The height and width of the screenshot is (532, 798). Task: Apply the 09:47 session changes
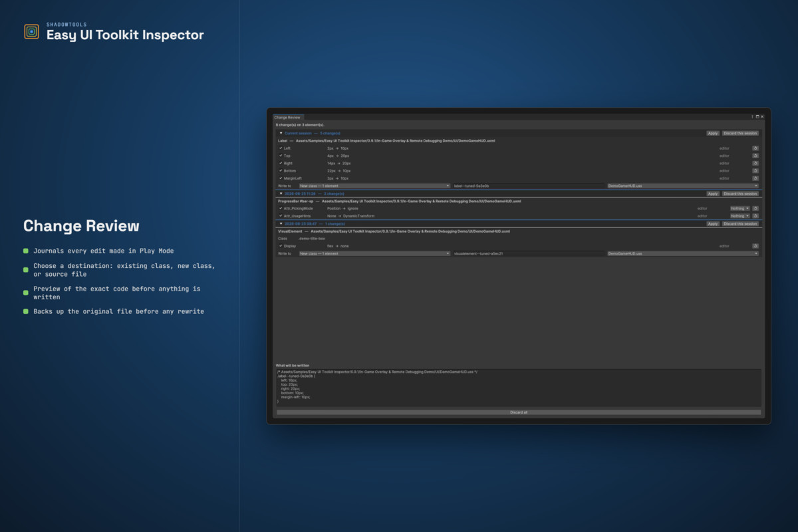point(713,223)
